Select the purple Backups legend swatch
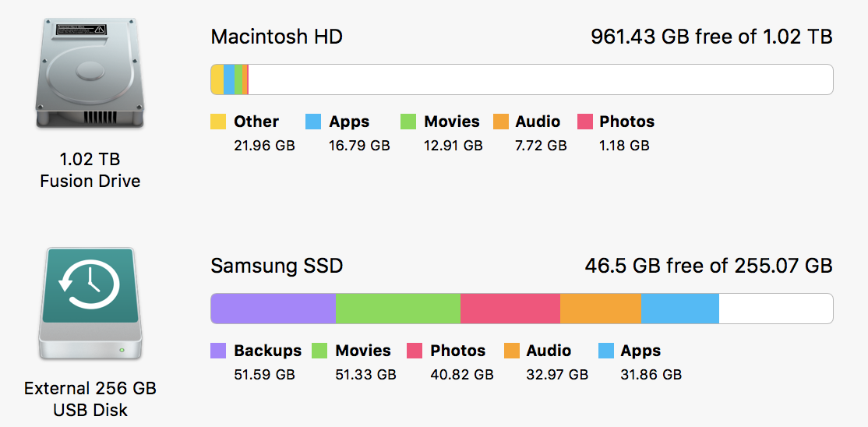 (x=218, y=351)
